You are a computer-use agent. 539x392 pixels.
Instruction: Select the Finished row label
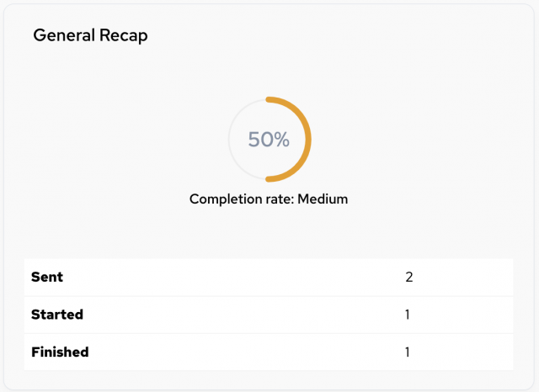pos(60,352)
